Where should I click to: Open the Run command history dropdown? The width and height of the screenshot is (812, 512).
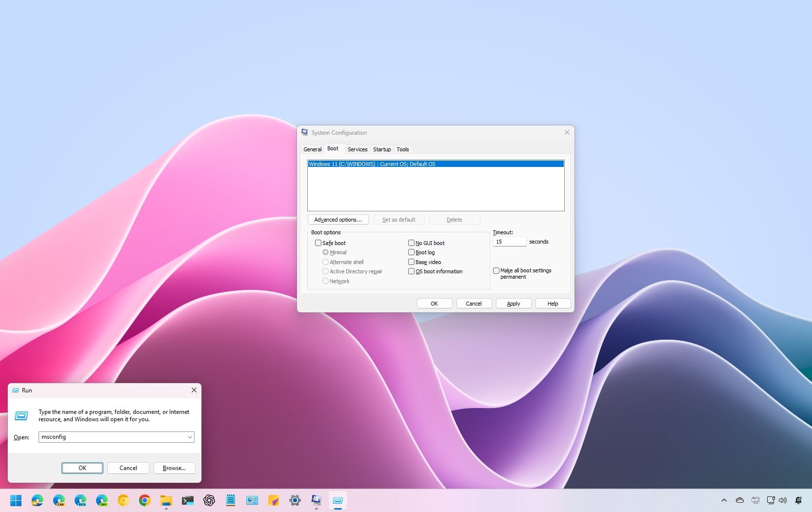[x=190, y=437]
